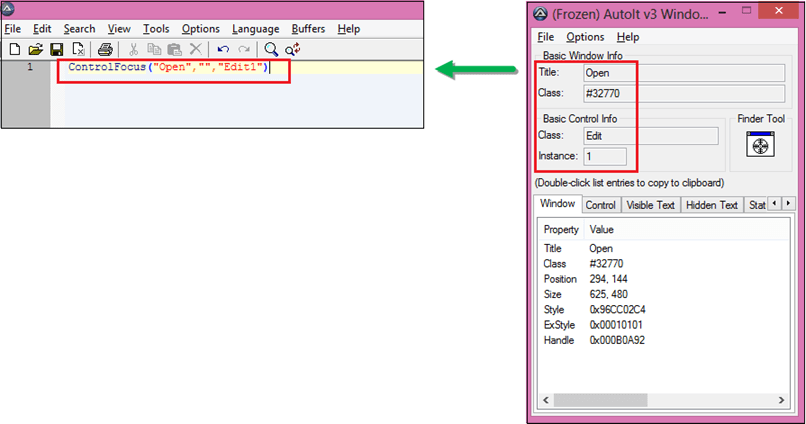
Task: Click the Undo arrow icon
Action: point(223,49)
